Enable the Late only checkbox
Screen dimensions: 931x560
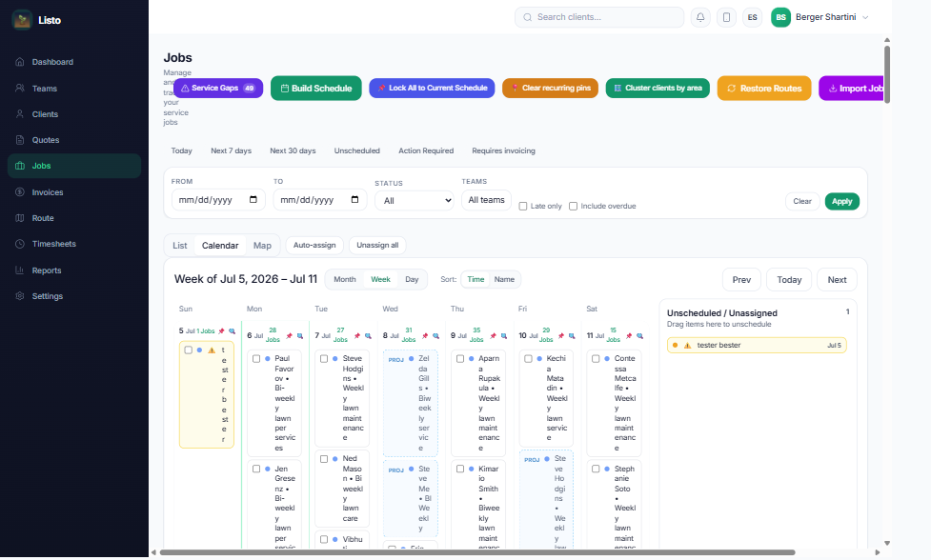click(523, 206)
